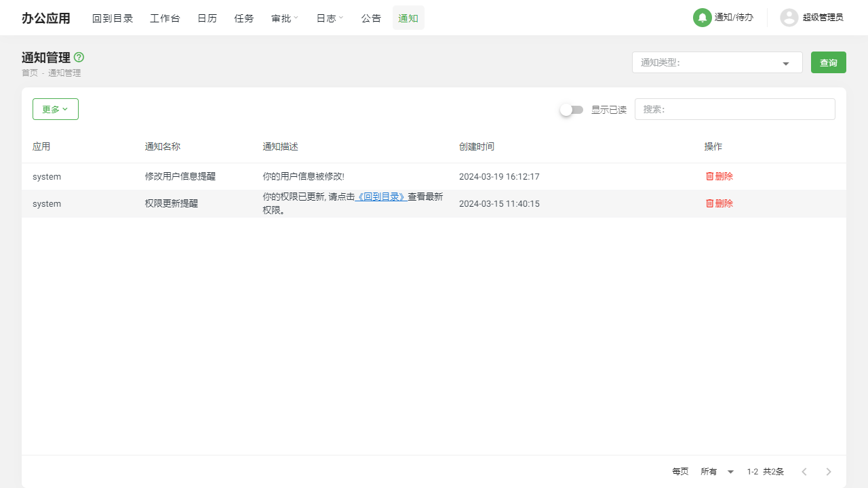Go to next page arrow

(x=829, y=472)
